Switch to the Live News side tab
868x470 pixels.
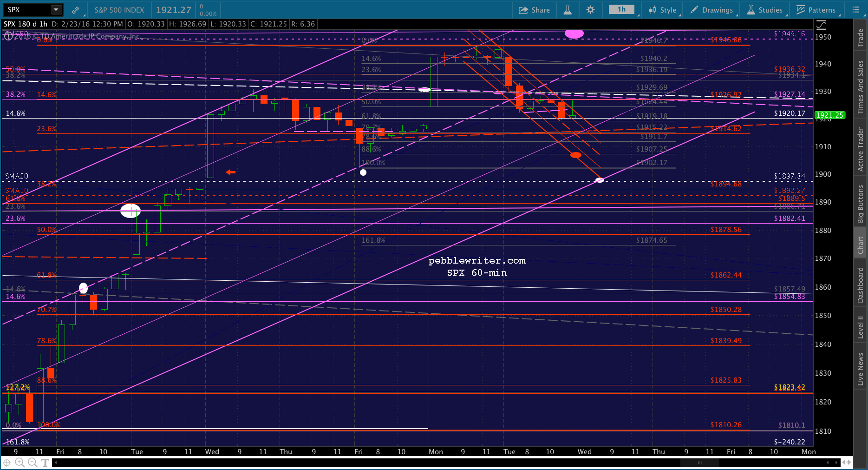click(861, 369)
